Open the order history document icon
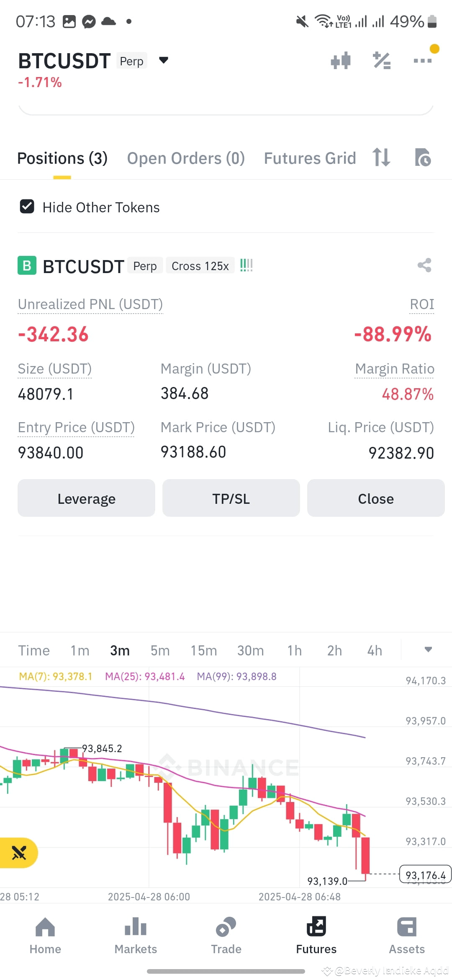The width and height of the screenshot is (452, 980). click(x=423, y=157)
